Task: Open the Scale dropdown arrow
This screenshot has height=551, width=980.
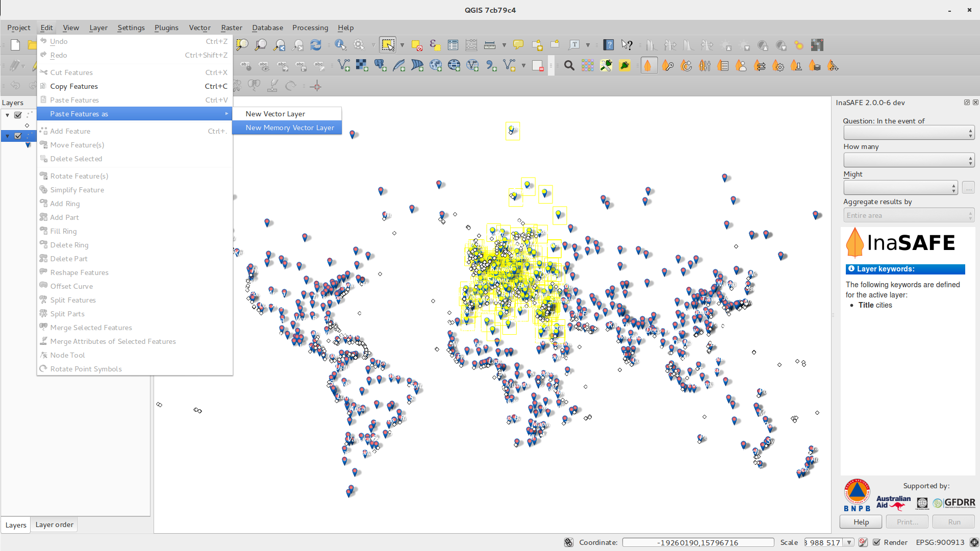Action: pyautogui.click(x=849, y=542)
